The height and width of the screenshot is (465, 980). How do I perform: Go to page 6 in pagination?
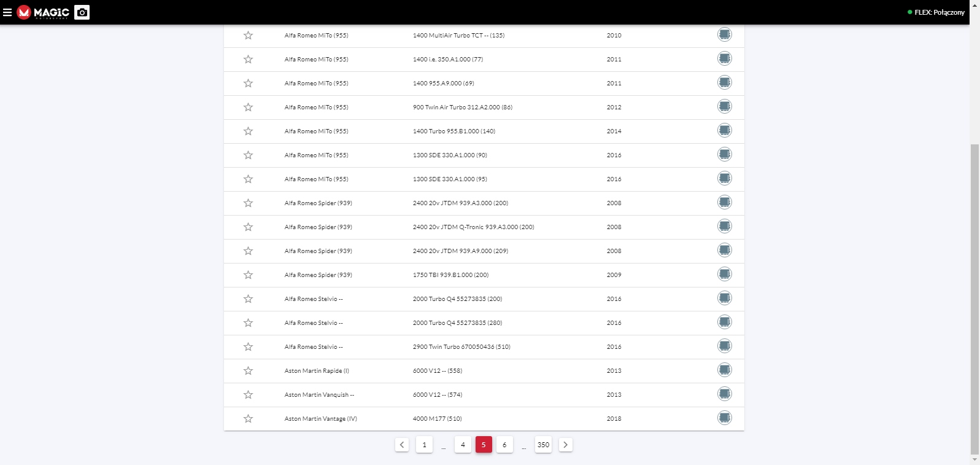pyautogui.click(x=504, y=445)
